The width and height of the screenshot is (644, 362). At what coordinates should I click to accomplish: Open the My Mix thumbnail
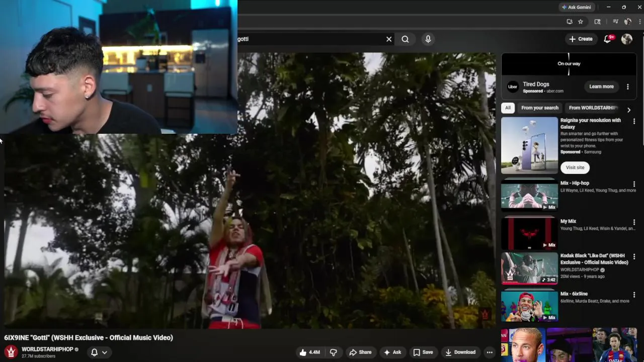click(529, 233)
